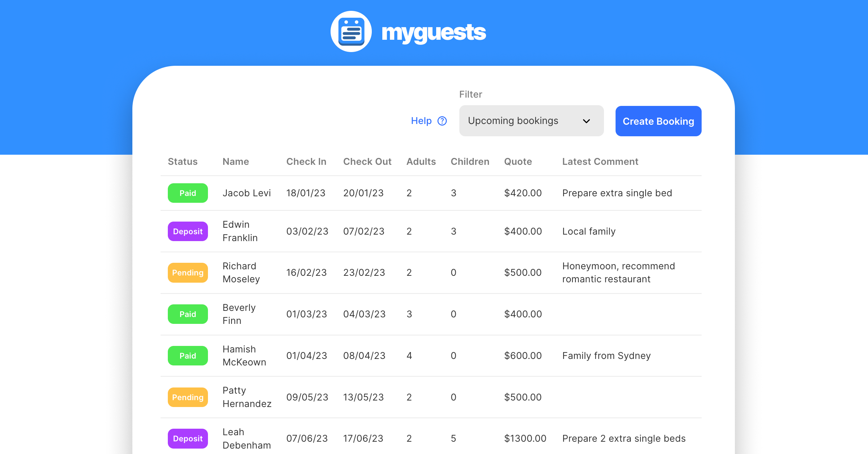Click the Latest Comment column header
This screenshot has height=454, width=868.
600,162
